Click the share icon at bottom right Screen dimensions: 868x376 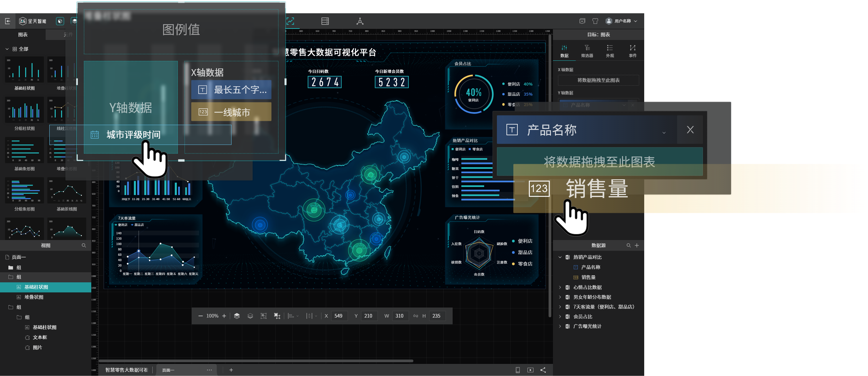(x=543, y=370)
